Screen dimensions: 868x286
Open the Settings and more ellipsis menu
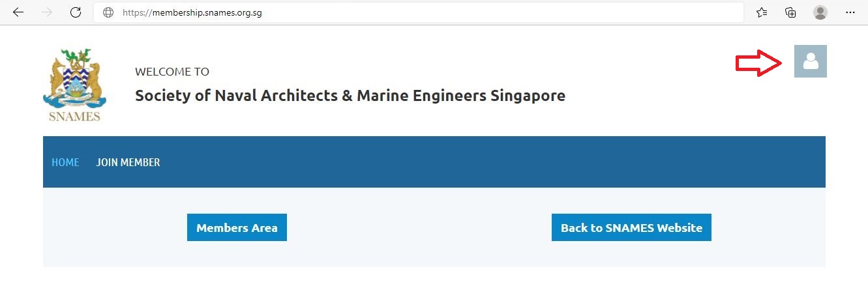click(850, 12)
